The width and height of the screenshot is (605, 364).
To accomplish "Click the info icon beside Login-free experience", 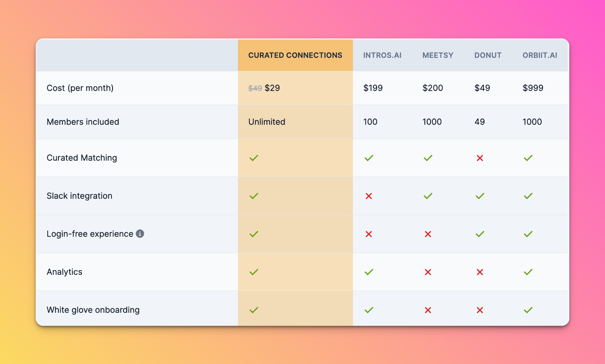I will [140, 234].
